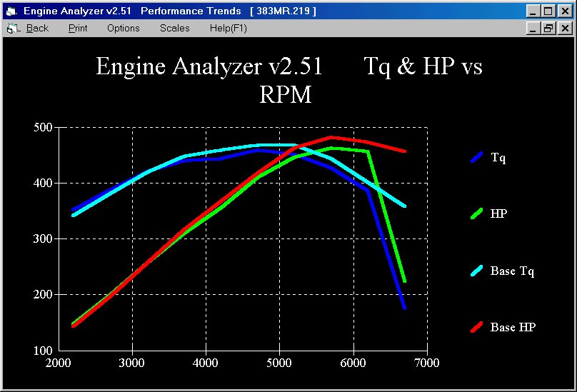This screenshot has width=577, height=392.
Task: Click the Tq legend label
Action: click(498, 158)
